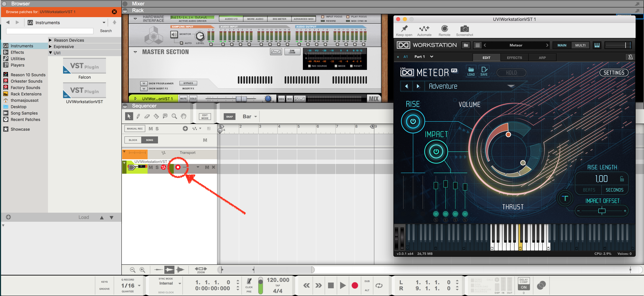Image resolution: width=644 pixels, height=296 pixels.
Task: Select the Eraser tool in Sequencer
Action: (x=147, y=116)
